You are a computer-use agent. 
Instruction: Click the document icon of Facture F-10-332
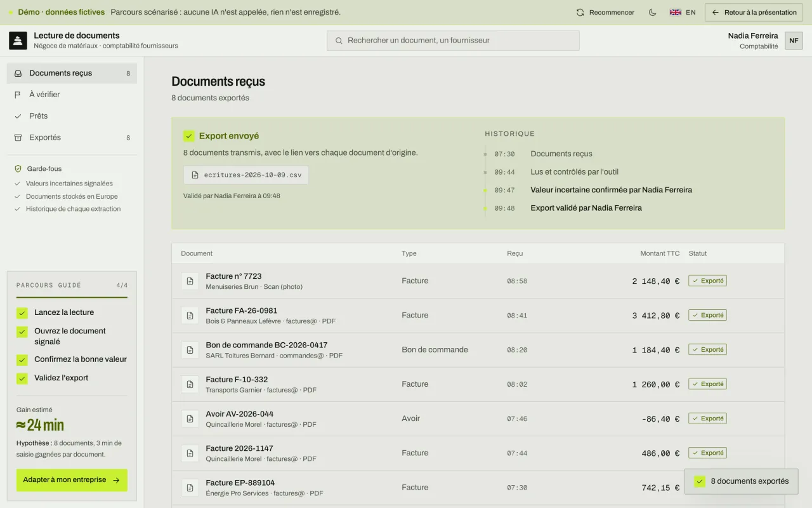pyautogui.click(x=190, y=384)
